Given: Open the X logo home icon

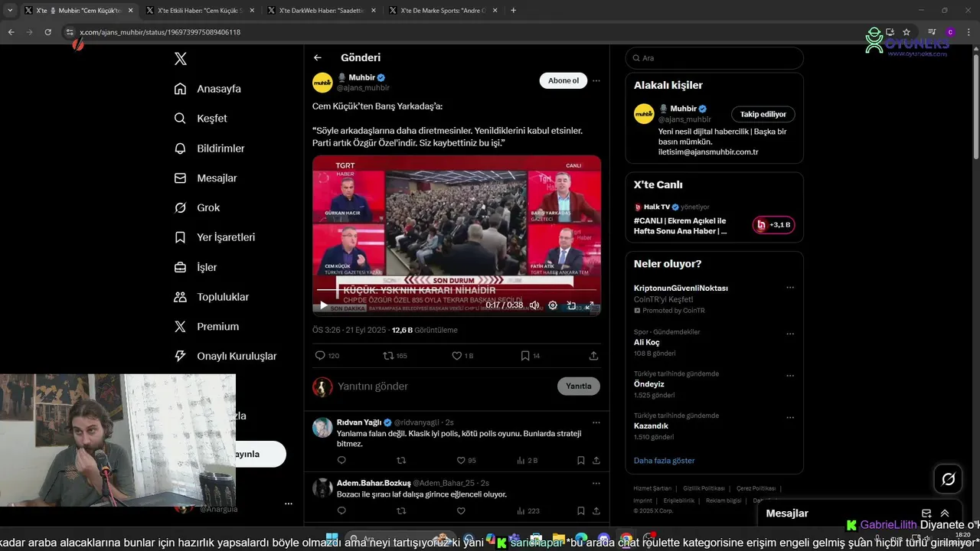Looking at the screenshot, I should tap(180, 59).
